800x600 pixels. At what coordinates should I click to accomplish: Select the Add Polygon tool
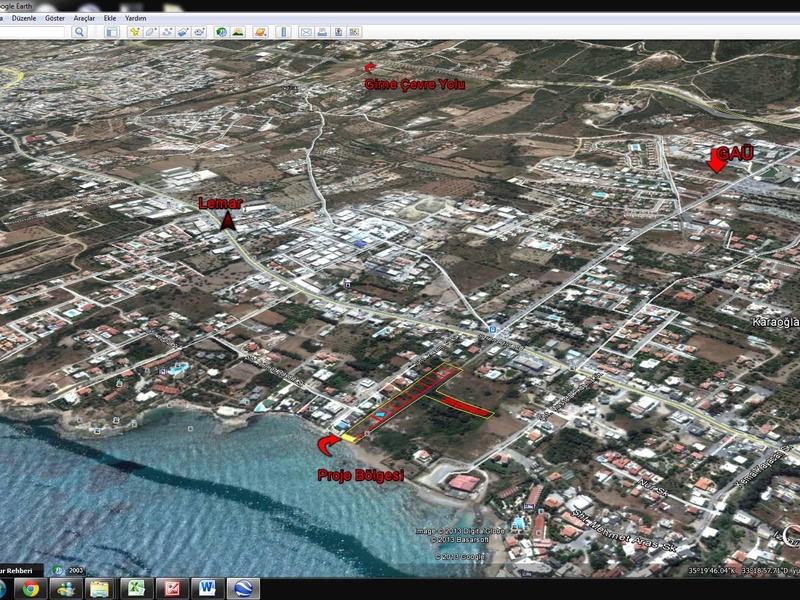(151, 32)
